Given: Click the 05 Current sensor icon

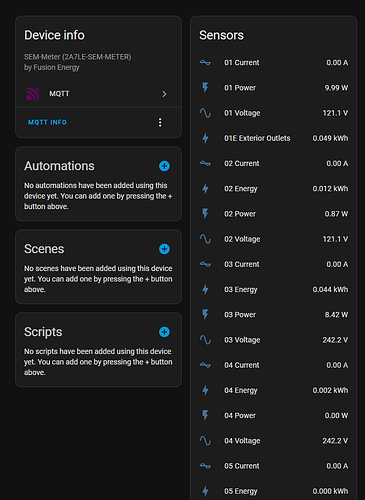Looking at the screenshot, I should click(x=205, y=466).
